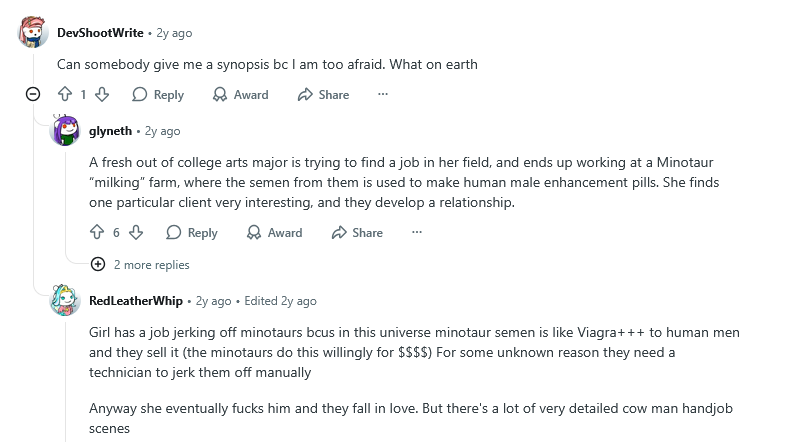Screen dimensions: 800x442
Task: Open DevShootWrite's avatar profile picture
Action: click(32, 33)
